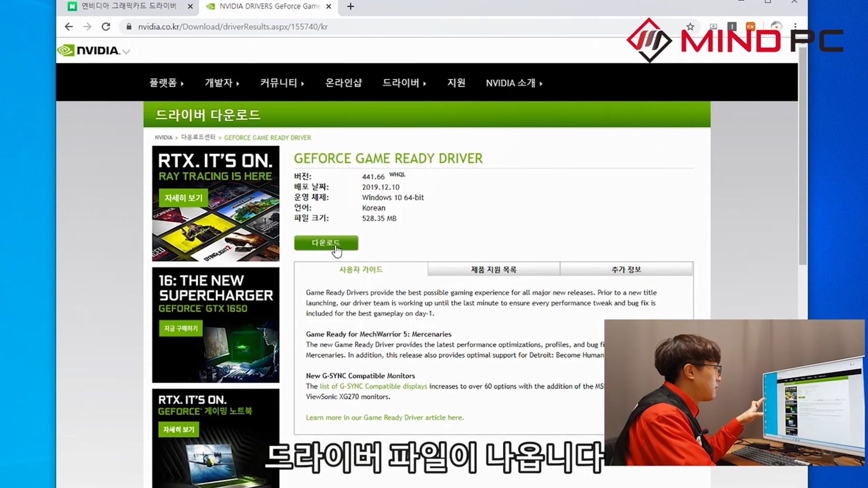Close the first Naver blog tab
Image resolution: width=868 pixels, height=488 pixels.
(x=190, y=6)
